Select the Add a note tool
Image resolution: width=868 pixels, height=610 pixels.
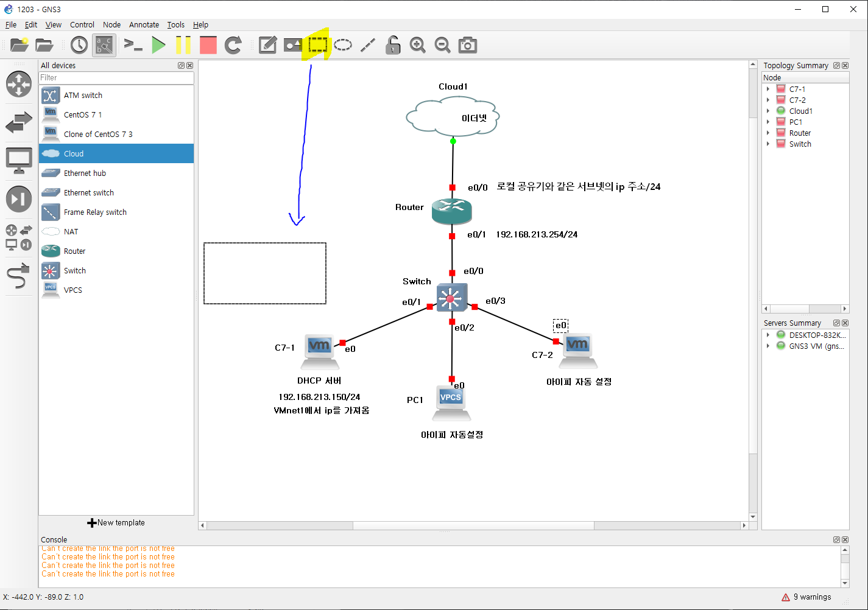[x=268, y=45]
